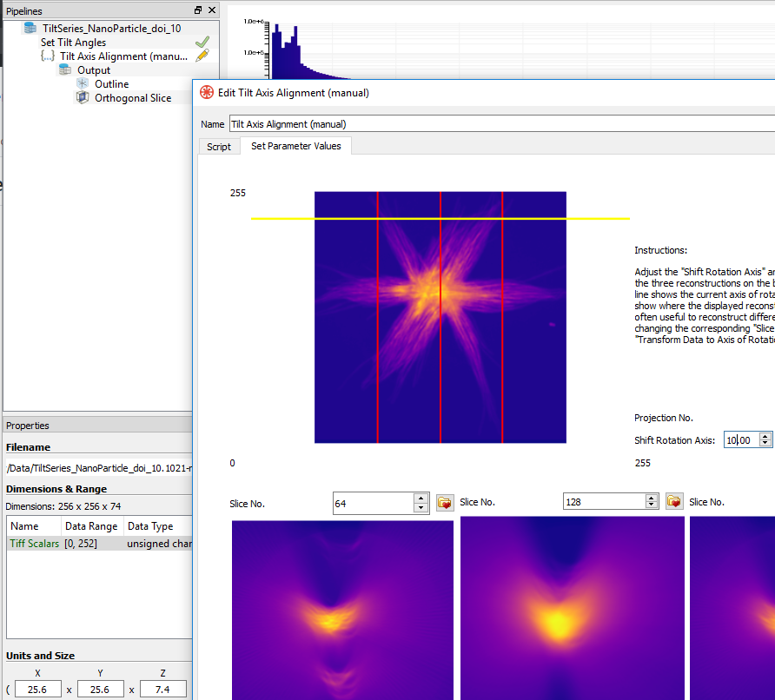Decrement the Slice No. 64 spinner
Image resolution: width=775 pixels, height=700 pixels.
[x=421, y=508]
